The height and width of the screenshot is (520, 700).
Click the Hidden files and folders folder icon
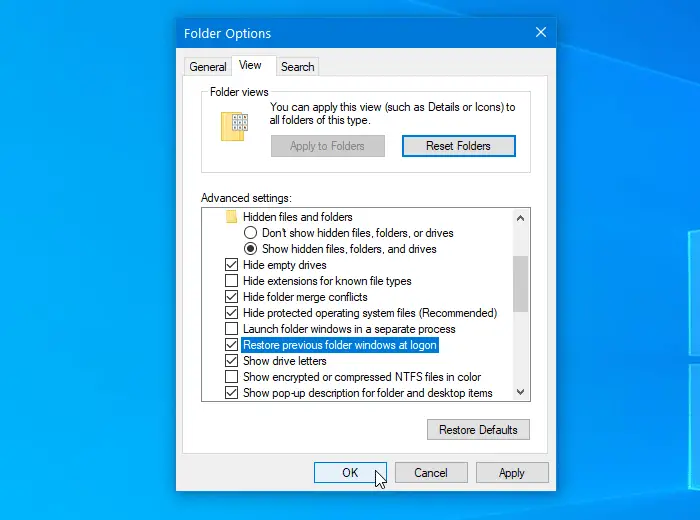[x=231, y=217]
